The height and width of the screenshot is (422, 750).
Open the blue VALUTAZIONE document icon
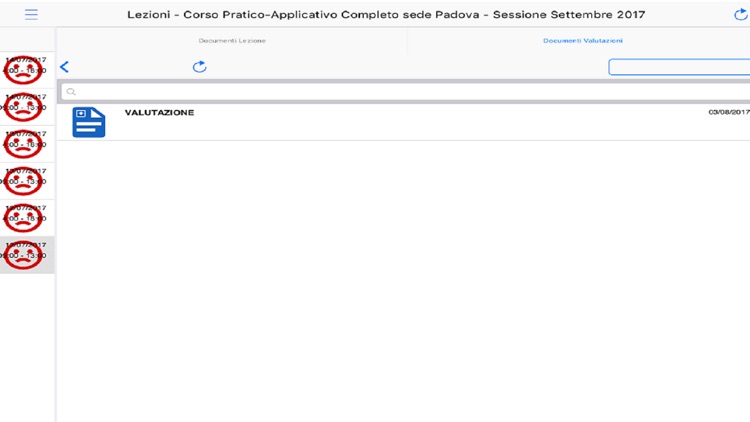pyautogui.click(x=89, y=122)
